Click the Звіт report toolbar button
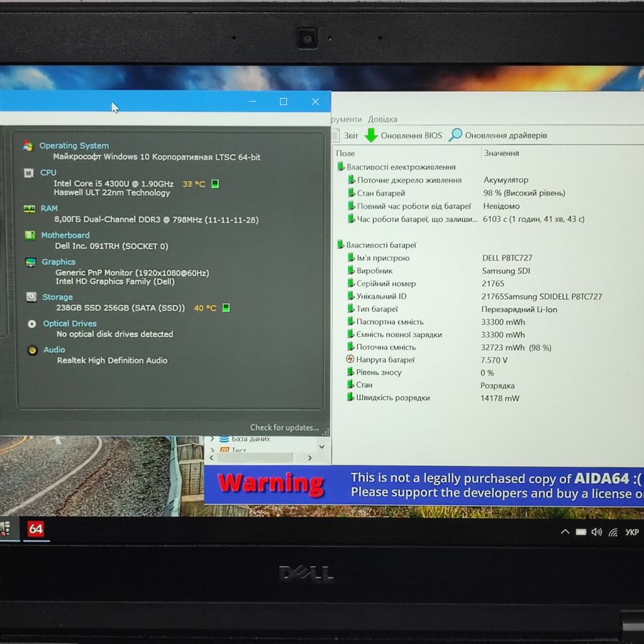Image resolution: width=644 pixels, height=644 pixels. tap(346, 135)
